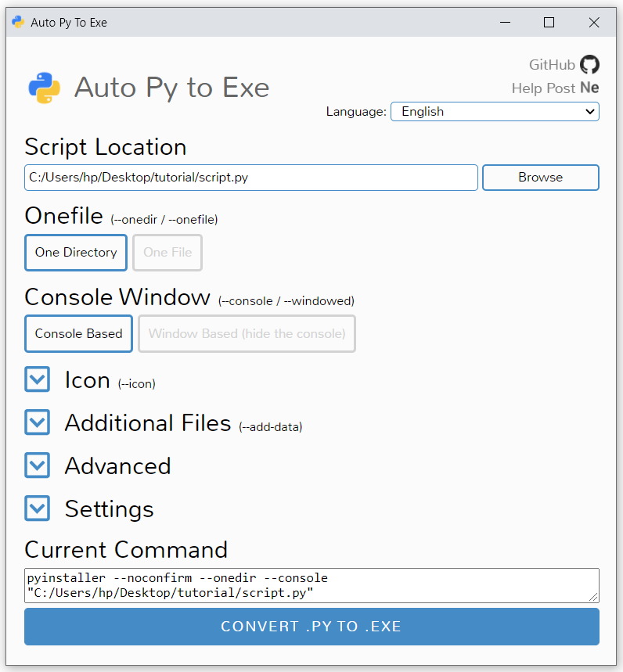
Task: Expand the Additional Files section chevron
Action: pyautogui.click(x=38, y=422)
